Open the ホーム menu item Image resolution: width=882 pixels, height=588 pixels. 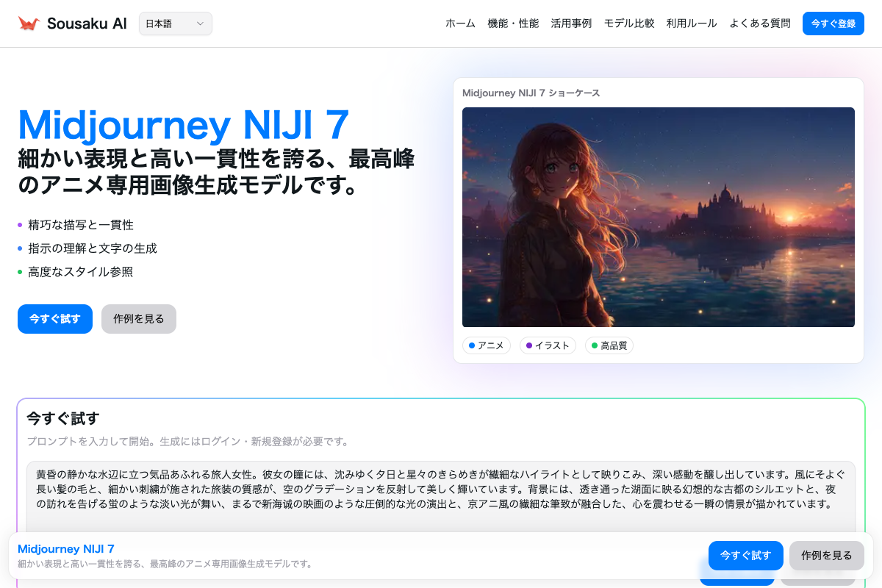(x=460, y=24)
